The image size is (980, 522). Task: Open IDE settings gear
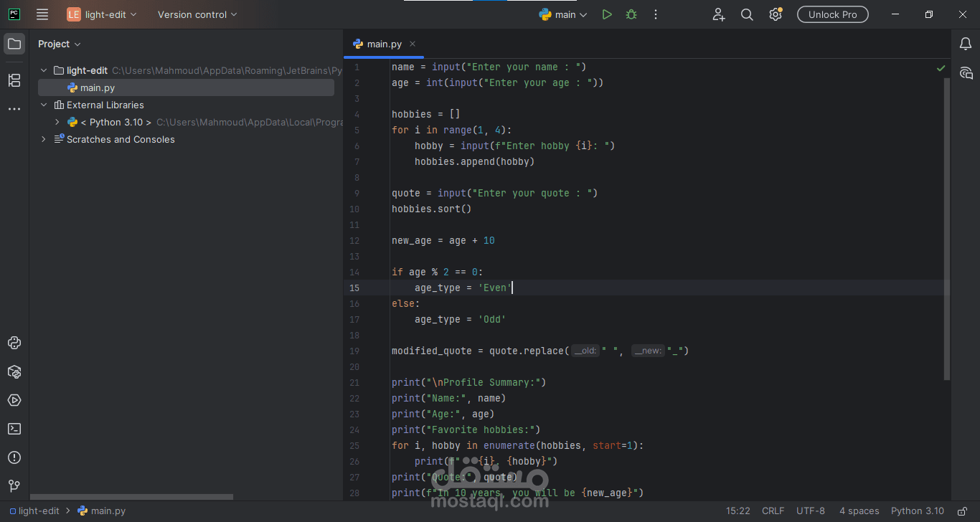776,14
